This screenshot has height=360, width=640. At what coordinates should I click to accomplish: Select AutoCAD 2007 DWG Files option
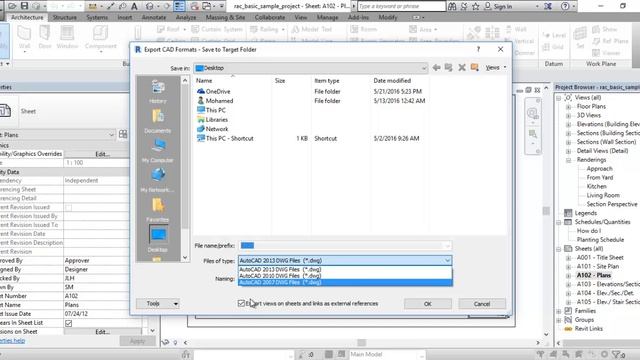345,282
